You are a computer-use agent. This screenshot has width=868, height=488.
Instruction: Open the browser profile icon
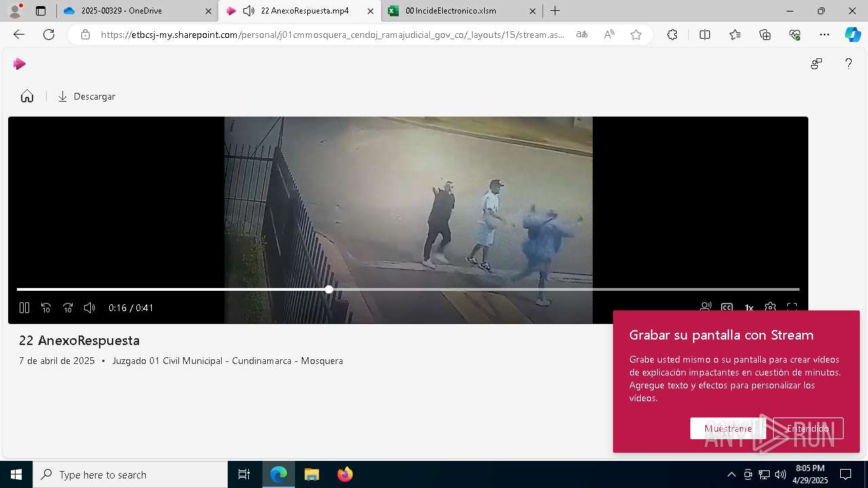pos(15,11)
